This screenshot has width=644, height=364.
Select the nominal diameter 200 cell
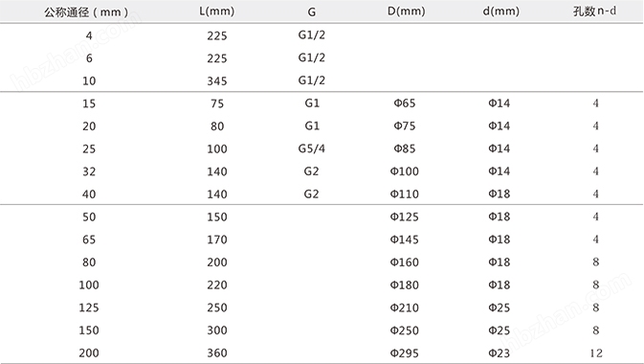(89, 353)
